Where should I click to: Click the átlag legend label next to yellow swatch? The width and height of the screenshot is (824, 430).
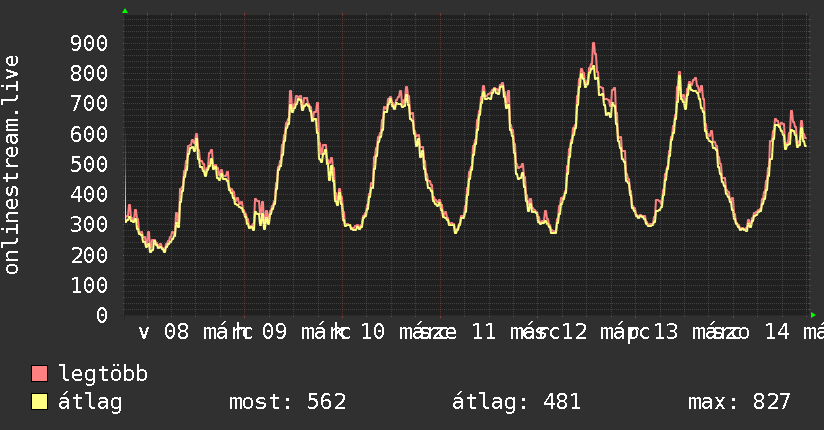[90, 402]
